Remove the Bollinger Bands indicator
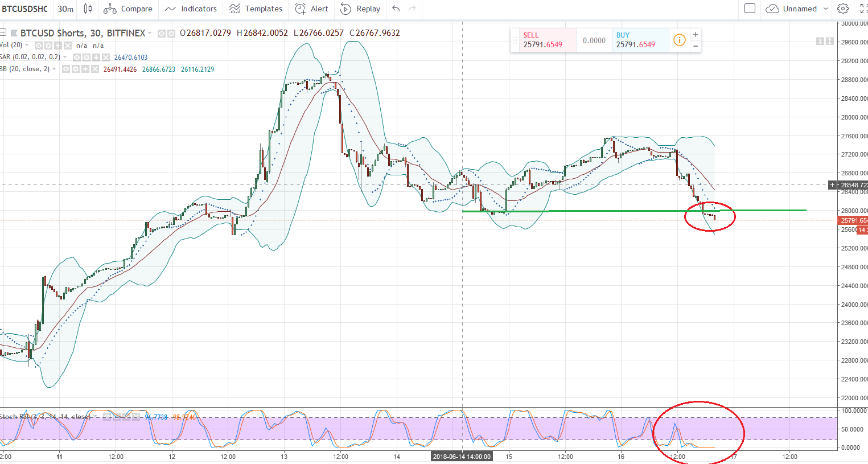This screenshot has height=464, width=868. (x=95, y=69)
